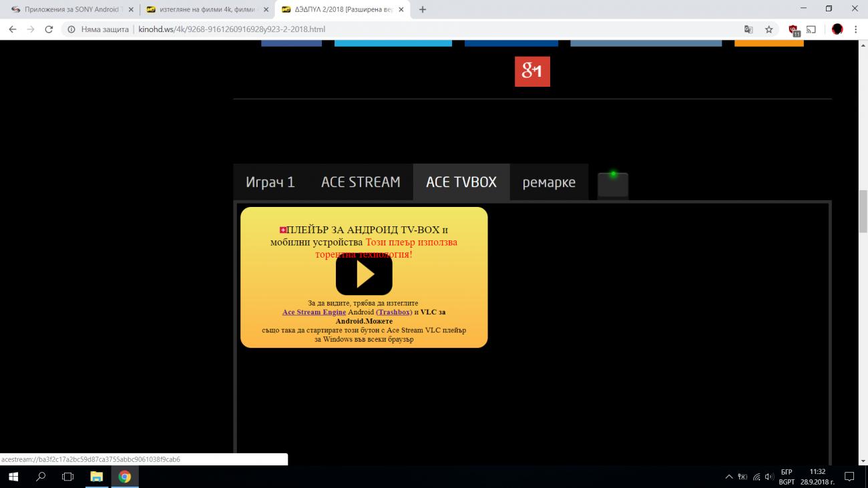Close the SONY Android apps tab

(131, 10)
